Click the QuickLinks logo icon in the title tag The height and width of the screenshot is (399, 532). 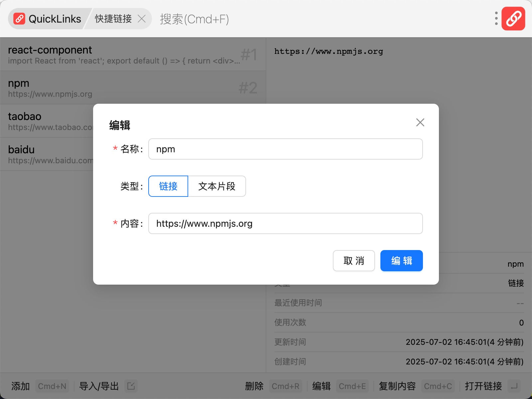pos(19,19)
